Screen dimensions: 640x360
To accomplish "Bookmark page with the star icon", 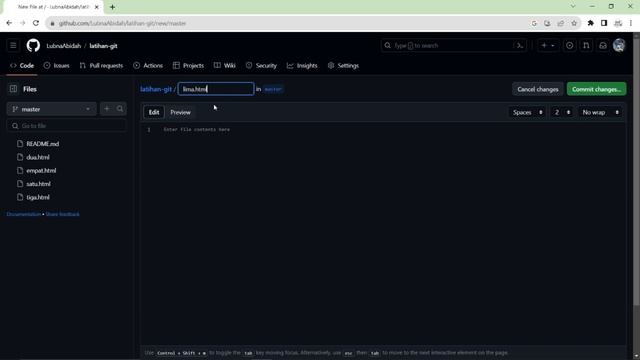I will [x=574, y=23].
